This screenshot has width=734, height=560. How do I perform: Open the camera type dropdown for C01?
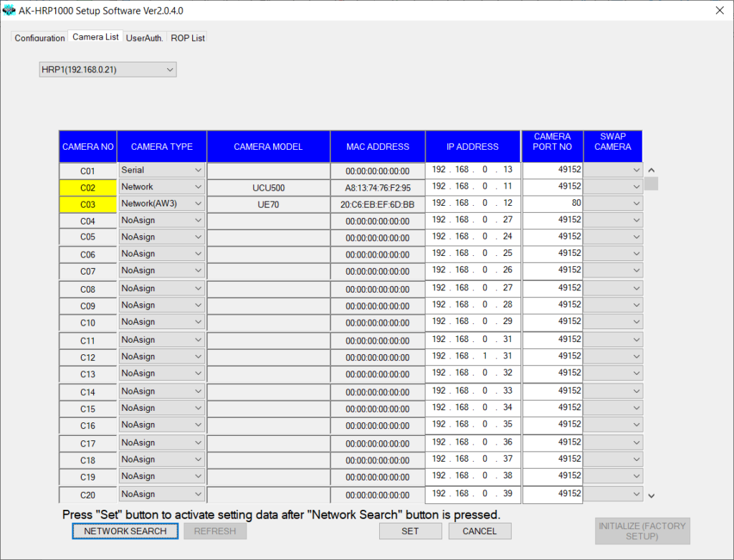(199, 170)
